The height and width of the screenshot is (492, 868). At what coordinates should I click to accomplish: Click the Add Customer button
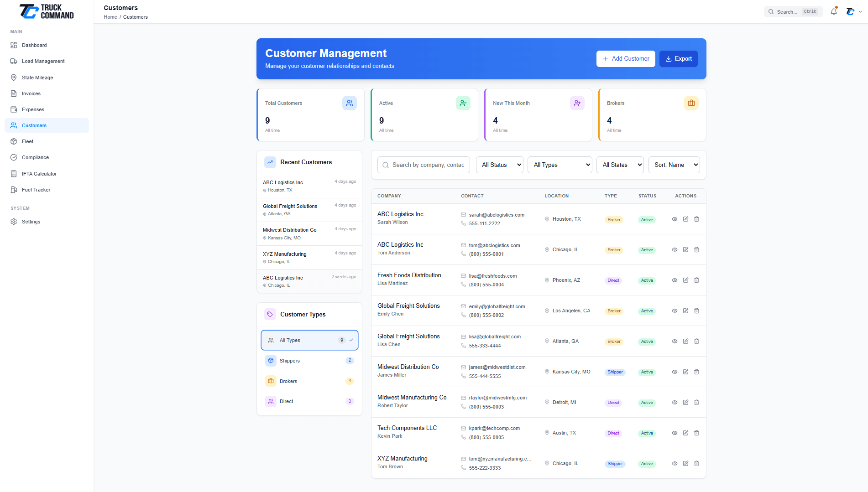[x=626, y=58]
